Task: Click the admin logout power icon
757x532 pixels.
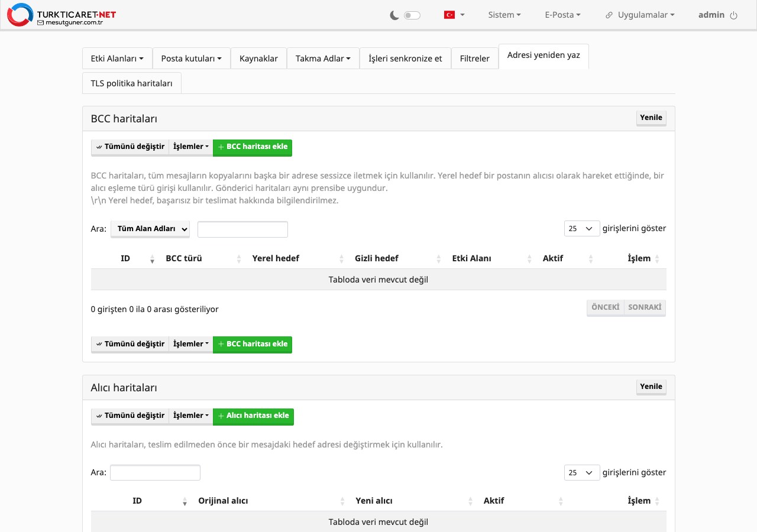Action: click(x=734, y=15)
